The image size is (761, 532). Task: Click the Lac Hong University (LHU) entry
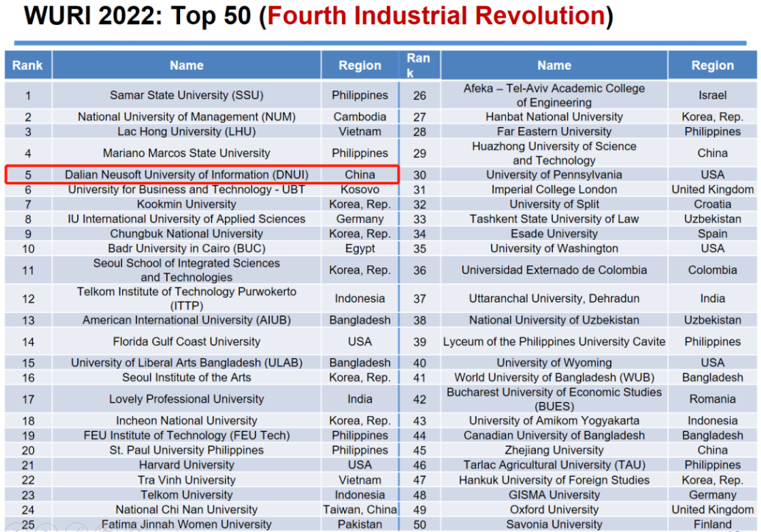click(x=186, y=132)
